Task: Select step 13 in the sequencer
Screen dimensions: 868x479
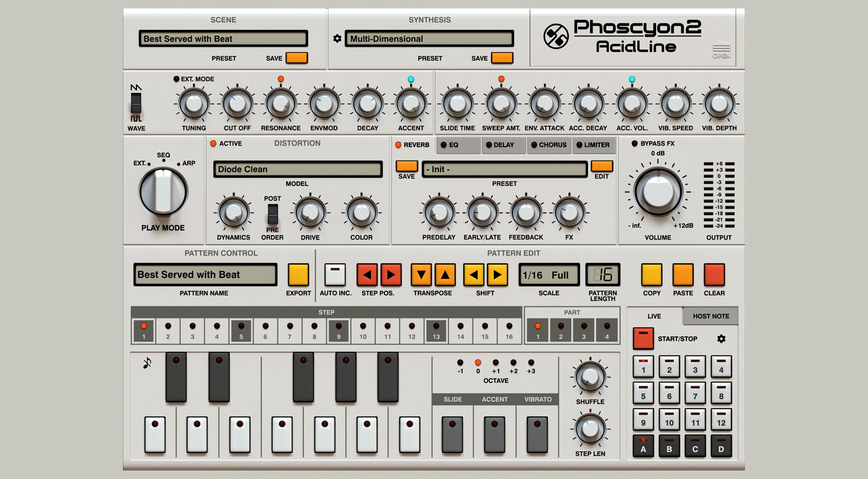Action: pos(436,331)
